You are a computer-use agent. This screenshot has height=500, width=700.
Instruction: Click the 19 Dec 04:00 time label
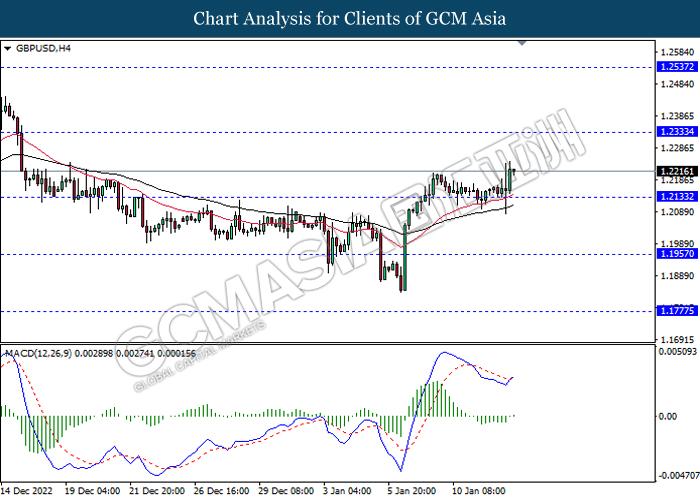click(x=92, y=491)
